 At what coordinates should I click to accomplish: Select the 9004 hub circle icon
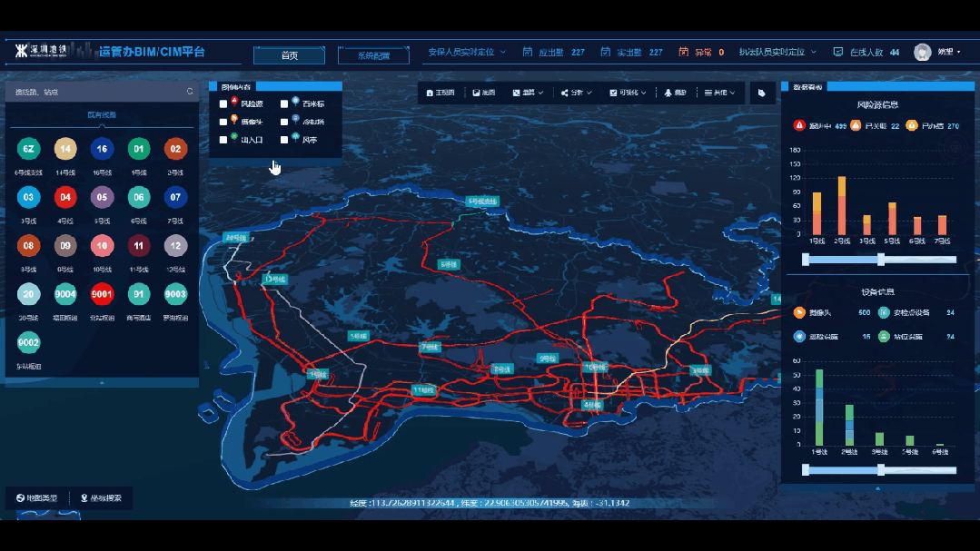(65, 294)
